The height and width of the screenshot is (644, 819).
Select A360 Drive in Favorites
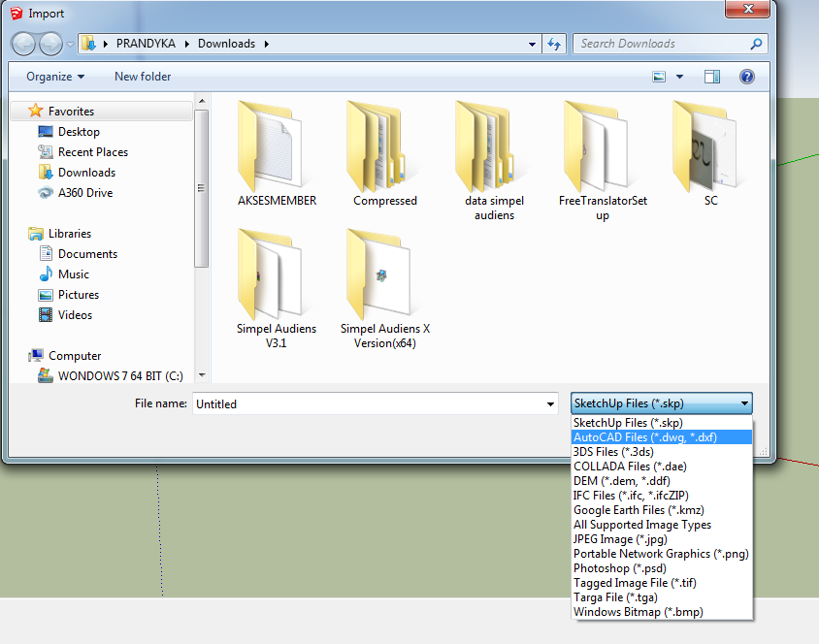click(85, 193)
